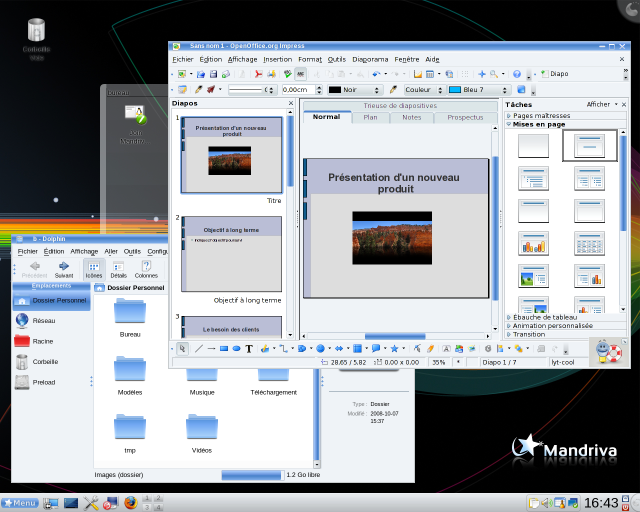
Task: Toggle the AutoSpellcheck ABC button
Action: tap(300, 74)
